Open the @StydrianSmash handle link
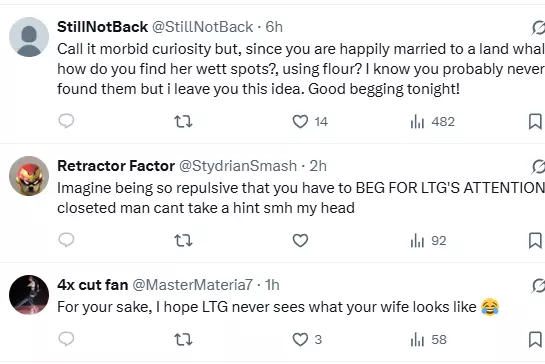 (x=238, y=166)
